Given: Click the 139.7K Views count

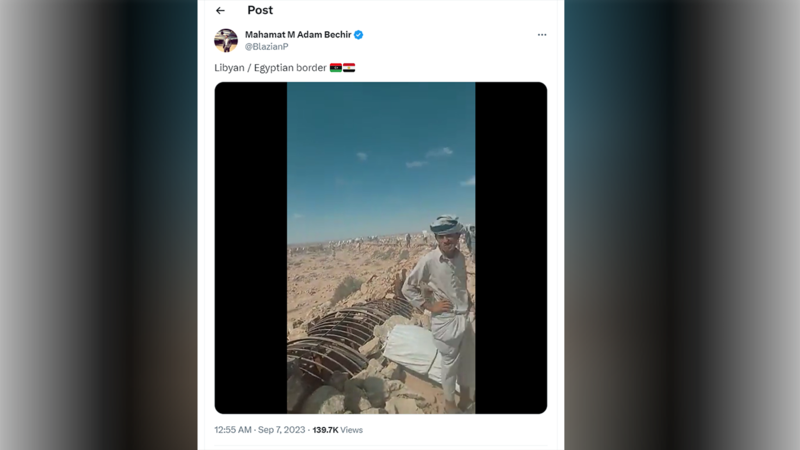Looking at the screenshot, I should pos(338,430).
